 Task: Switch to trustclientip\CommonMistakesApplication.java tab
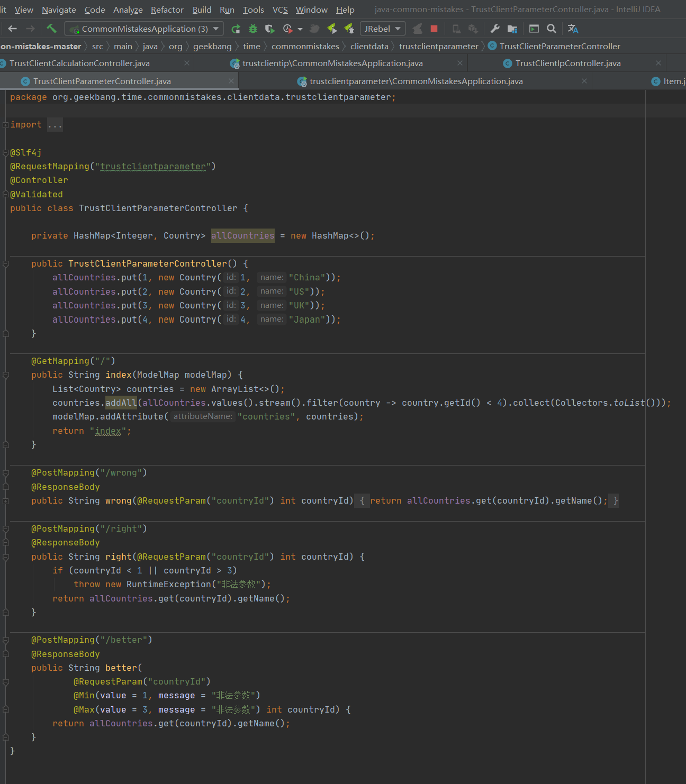point(332,63)
